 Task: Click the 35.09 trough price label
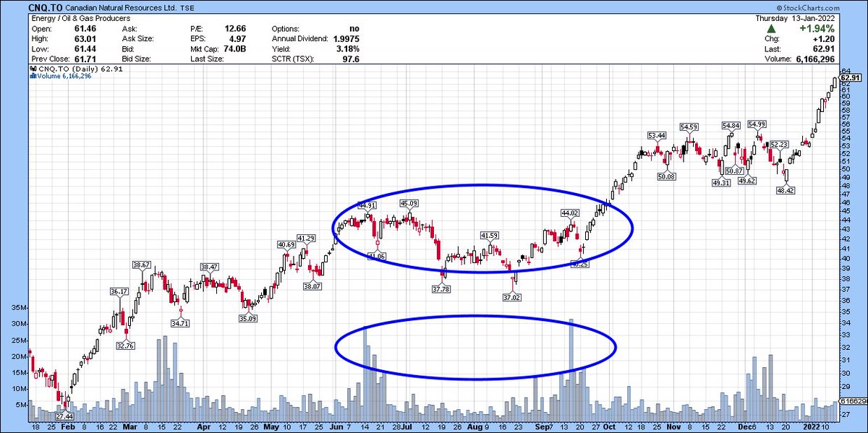[x=248, y=319]
